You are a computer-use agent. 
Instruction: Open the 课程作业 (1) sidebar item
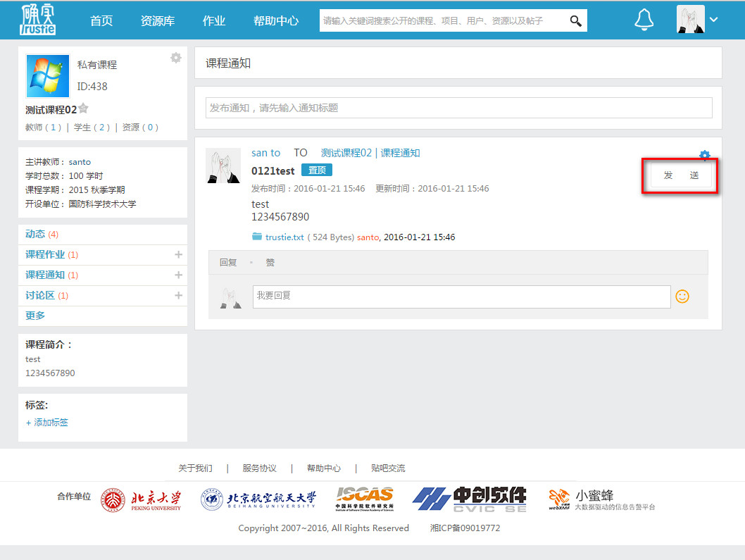point(51,254)
